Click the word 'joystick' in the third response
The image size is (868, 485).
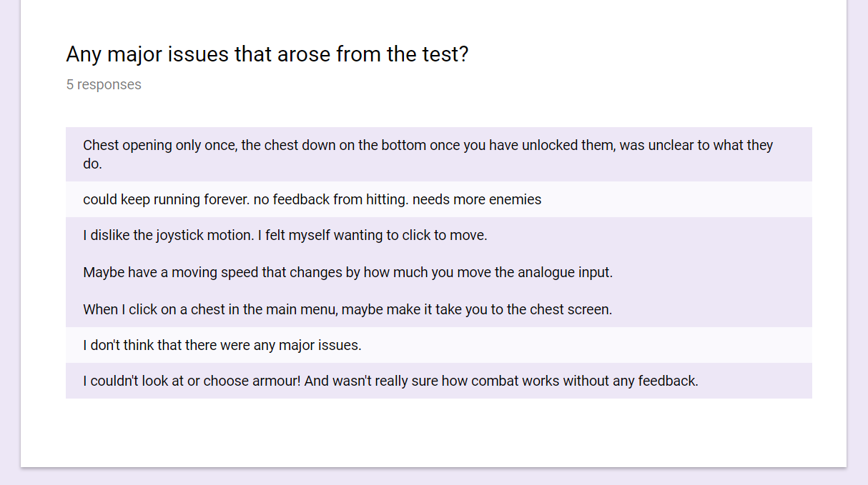pyautogui.click(x=179, y=235)
